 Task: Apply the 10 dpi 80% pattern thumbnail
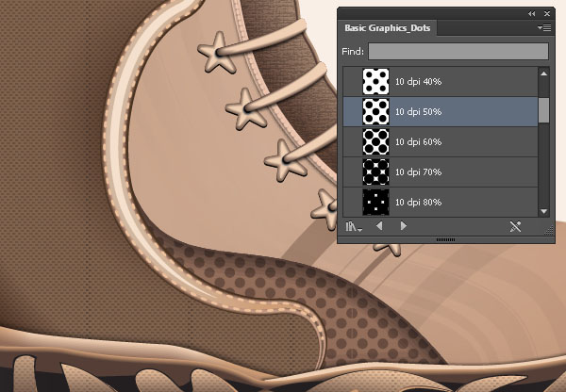pos(375,202)
